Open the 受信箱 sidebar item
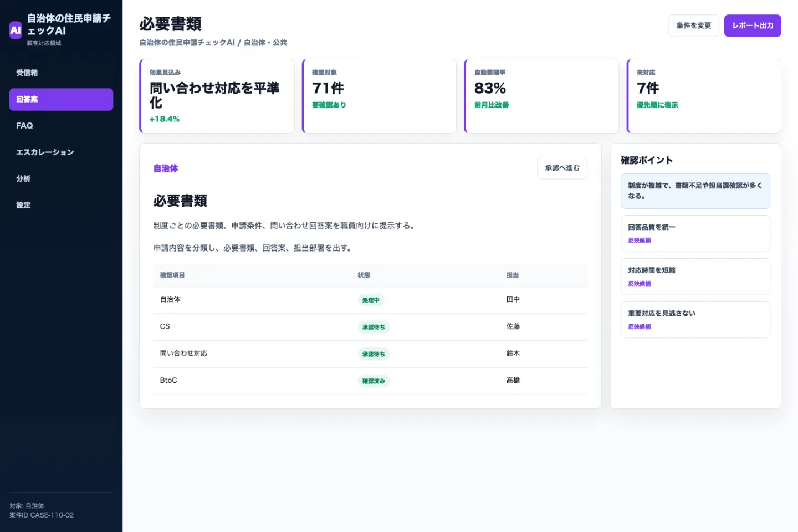This screenshot has height=532, width=798. pos(61,73)
